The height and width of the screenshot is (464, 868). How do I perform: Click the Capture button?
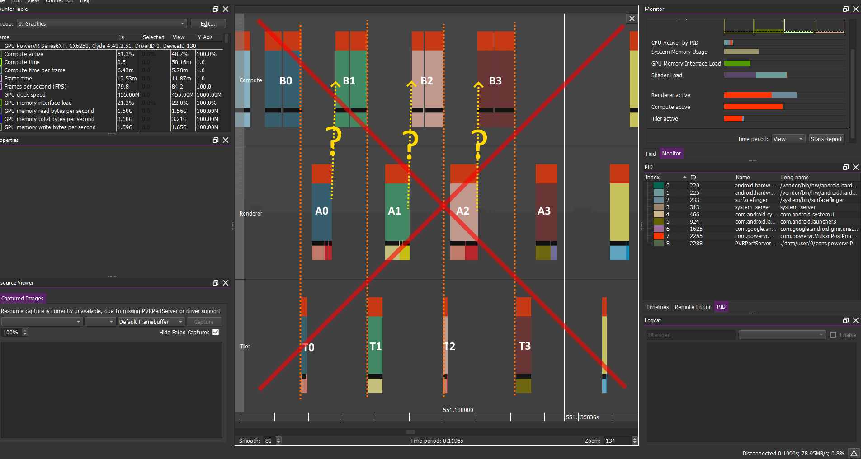tap(204, 322)
